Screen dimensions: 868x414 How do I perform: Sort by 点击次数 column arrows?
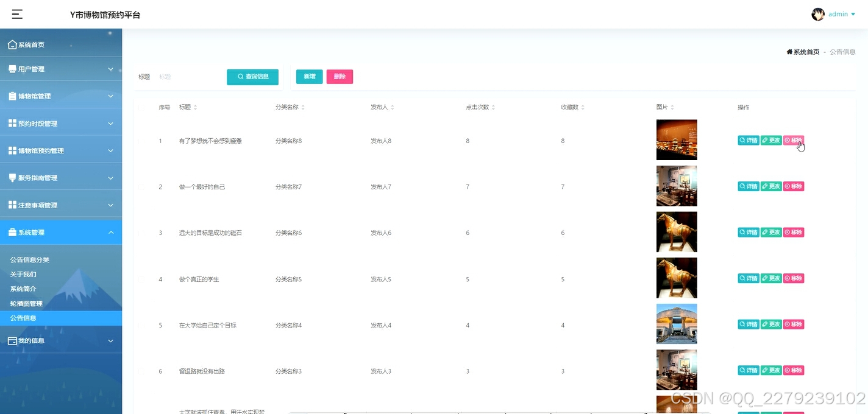click(x=493, y=107)
